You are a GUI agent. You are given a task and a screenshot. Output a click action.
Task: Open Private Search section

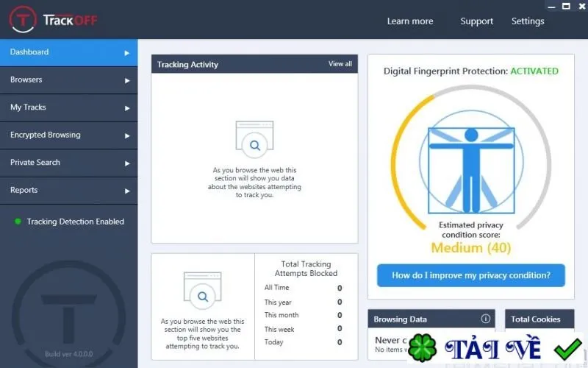68,163
